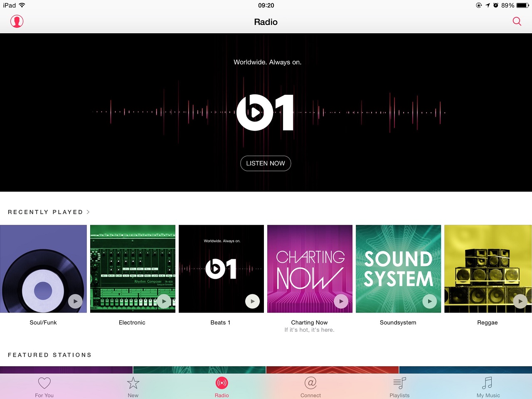Viewport: 532px width, 399px height.
Task: Click the LISTEN NOW button
Action: pyautogui.click(x=266, y=163)
